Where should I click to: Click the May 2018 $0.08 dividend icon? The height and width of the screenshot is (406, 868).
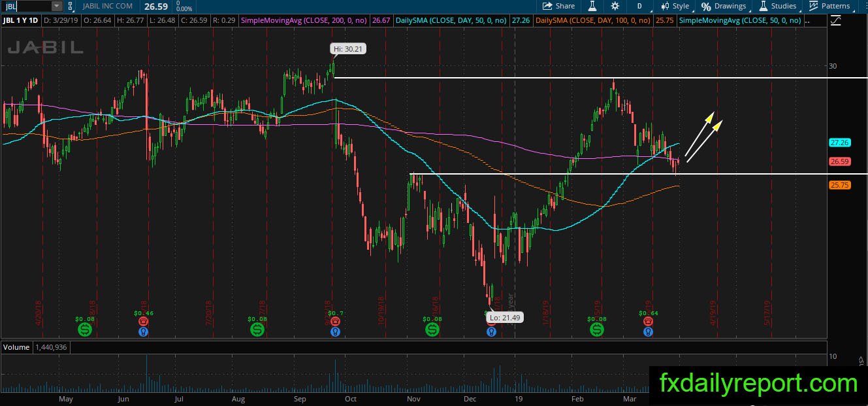click(85, 330)
